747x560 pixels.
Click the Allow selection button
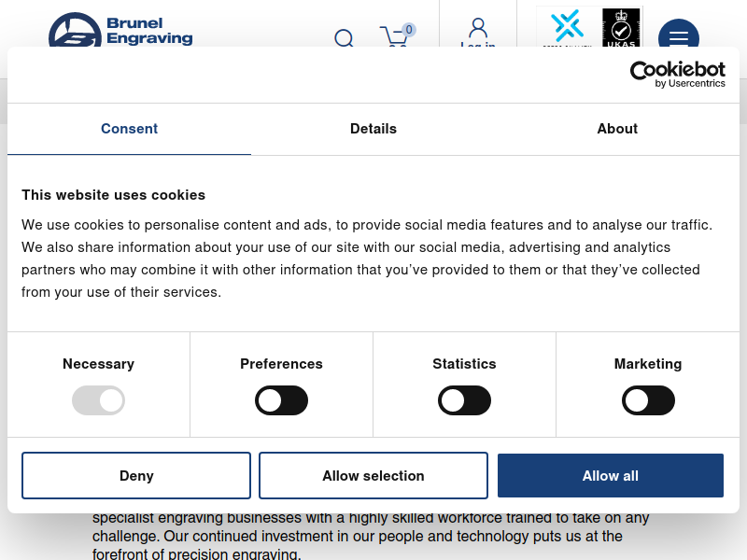(x=373, y=475)
